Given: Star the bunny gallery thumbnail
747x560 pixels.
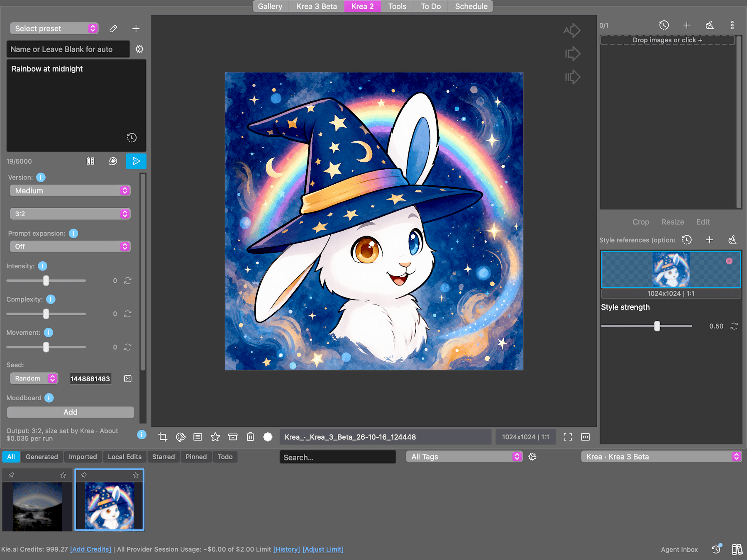Looking at the screenshot, I should click(x=136, y=475).
